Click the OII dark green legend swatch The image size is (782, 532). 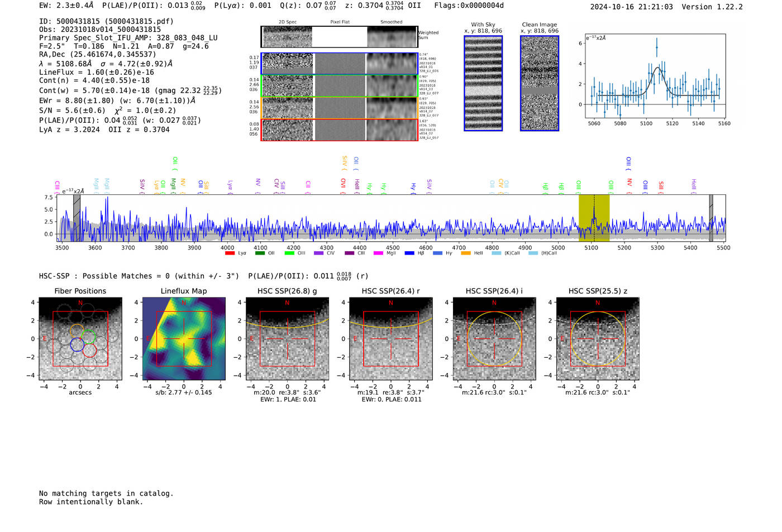coord(260,253)
